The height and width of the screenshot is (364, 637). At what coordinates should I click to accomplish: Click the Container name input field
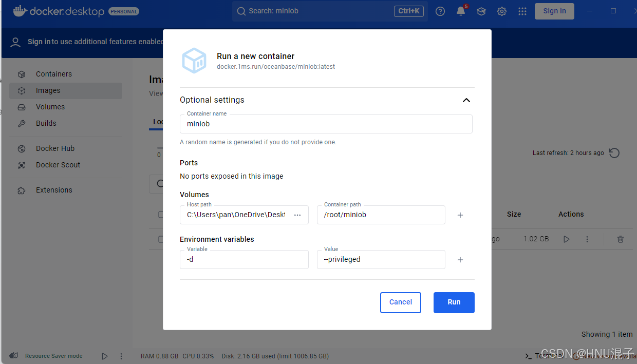326,124
